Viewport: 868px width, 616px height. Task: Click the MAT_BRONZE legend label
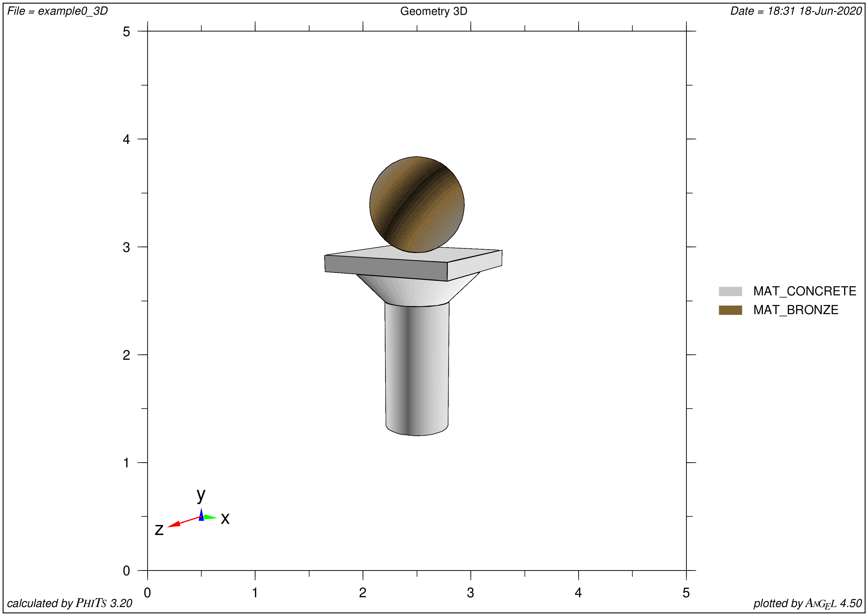tap(795, 310)
